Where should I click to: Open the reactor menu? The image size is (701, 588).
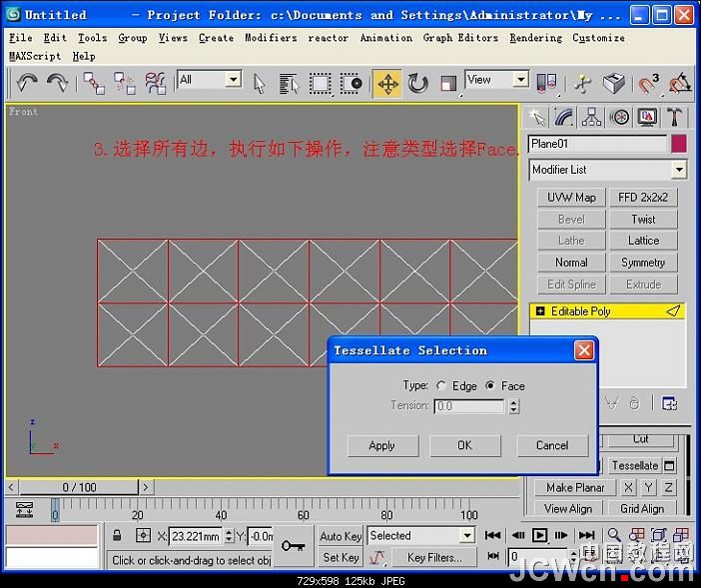click(x=329, y=38)
